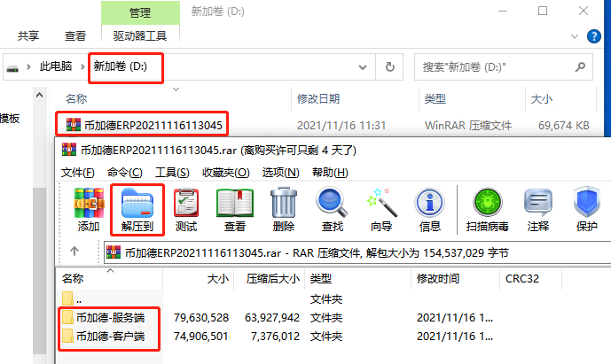Select the 币加德-服务端 folder
Viewport: 611px width, 364px height.
pos(109,316)
